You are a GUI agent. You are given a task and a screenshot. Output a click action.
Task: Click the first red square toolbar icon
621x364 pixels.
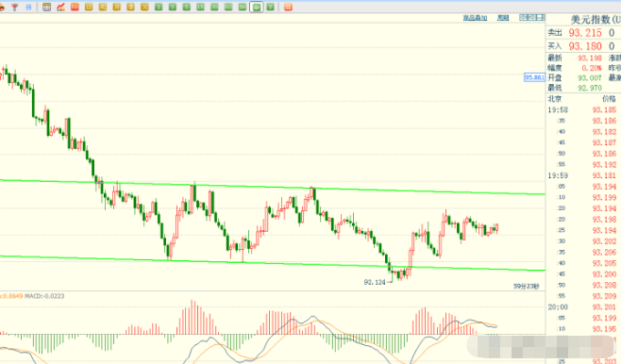point(75,7)
